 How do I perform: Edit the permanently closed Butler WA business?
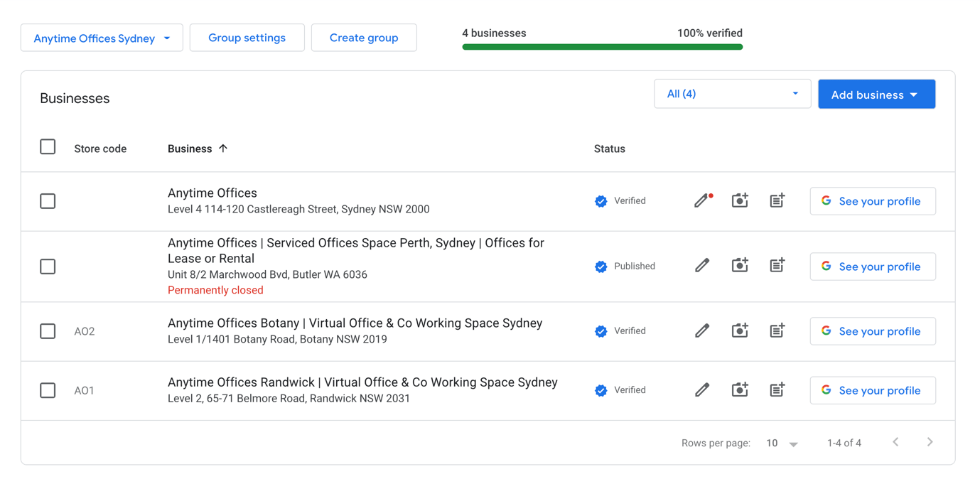[x=702, y=266]
